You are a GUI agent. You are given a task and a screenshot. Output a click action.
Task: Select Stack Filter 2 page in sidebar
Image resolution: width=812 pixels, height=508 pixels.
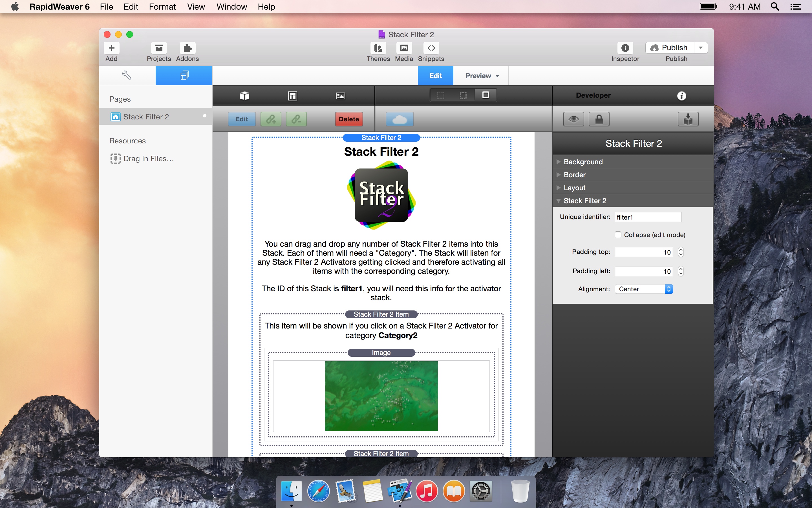coord(156,117)
